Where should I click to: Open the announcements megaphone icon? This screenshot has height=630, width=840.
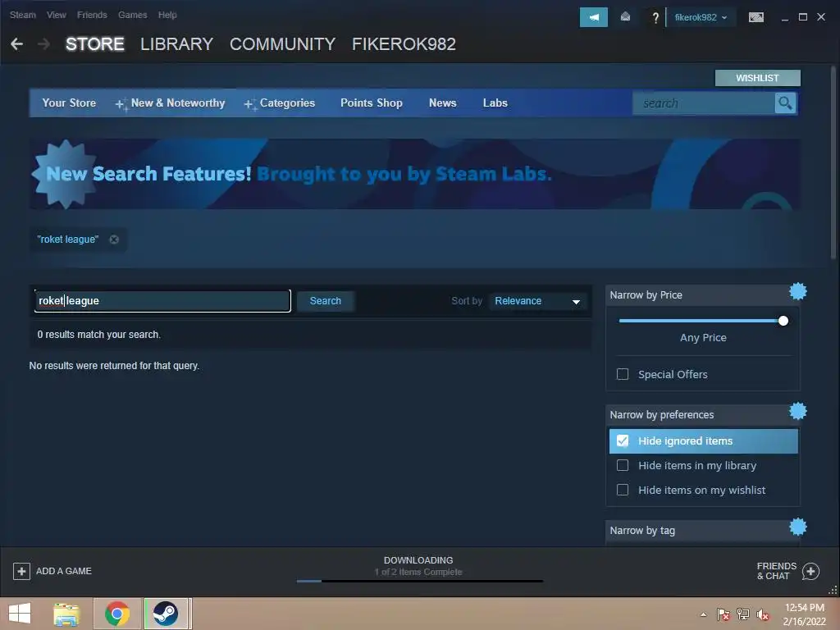(x=594, y=17)
